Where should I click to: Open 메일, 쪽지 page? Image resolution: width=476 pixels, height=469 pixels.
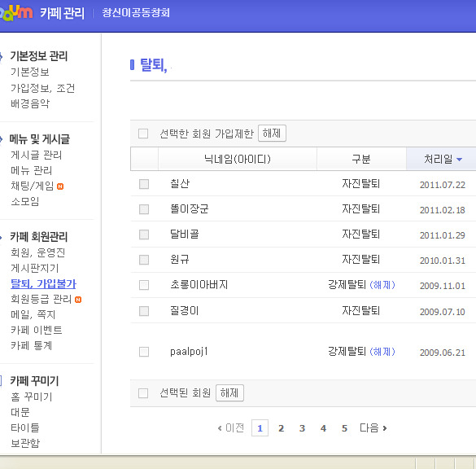click(x=33, y=314)
